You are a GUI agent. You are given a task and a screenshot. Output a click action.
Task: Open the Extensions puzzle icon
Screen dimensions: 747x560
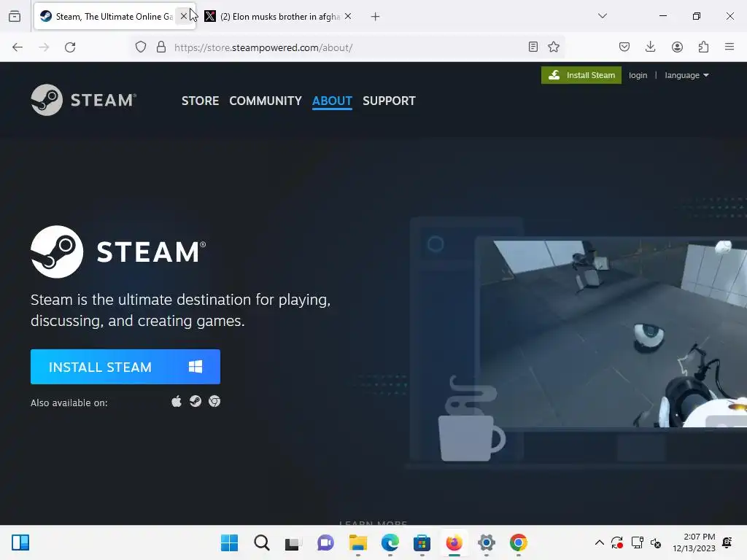[x=703, y=47]
